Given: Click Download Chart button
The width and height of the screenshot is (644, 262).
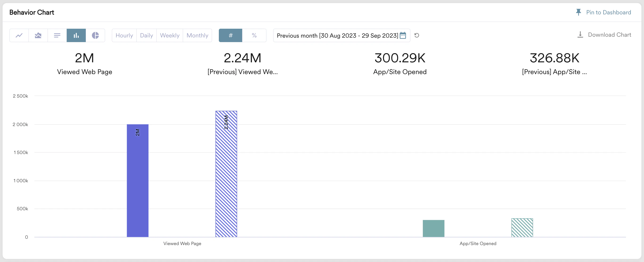Looking at the screenshot, I should coord(609,35).
